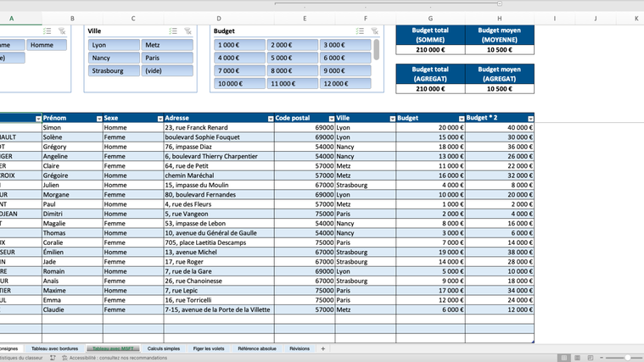Toggle the Lyon filter in Ville slicer
Viewport: 644px width, 362px height.
(114, 45)
